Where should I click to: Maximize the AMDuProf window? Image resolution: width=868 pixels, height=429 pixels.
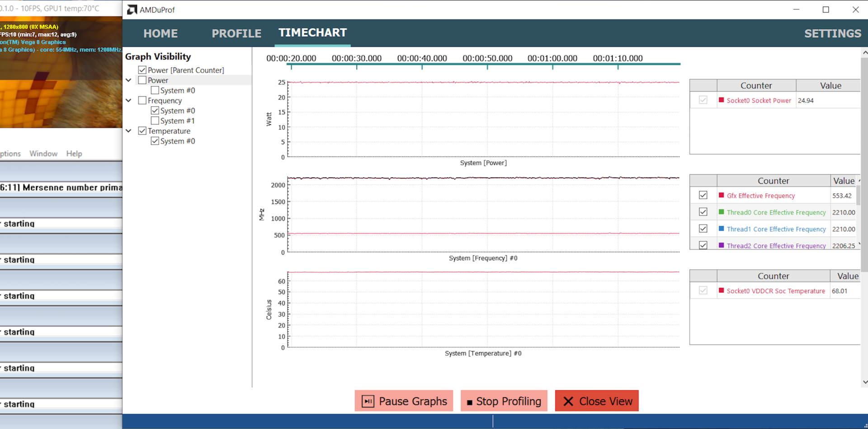coord(826,9)
